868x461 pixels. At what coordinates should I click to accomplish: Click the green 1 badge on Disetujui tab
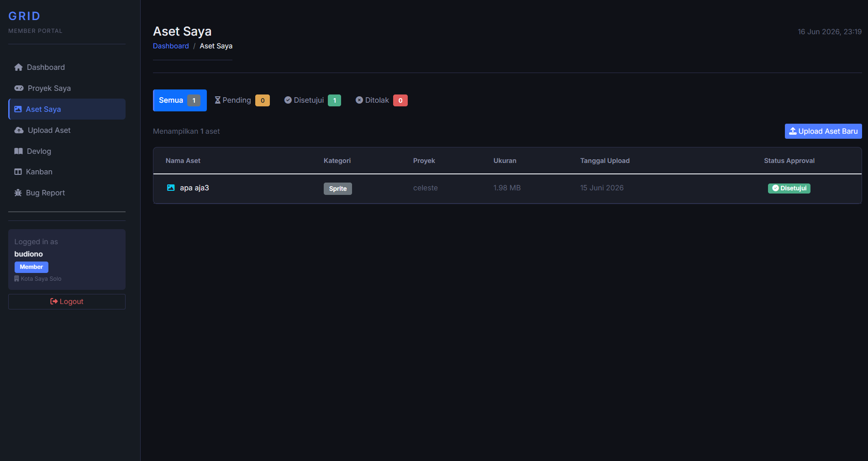click(x=335, y=100)
